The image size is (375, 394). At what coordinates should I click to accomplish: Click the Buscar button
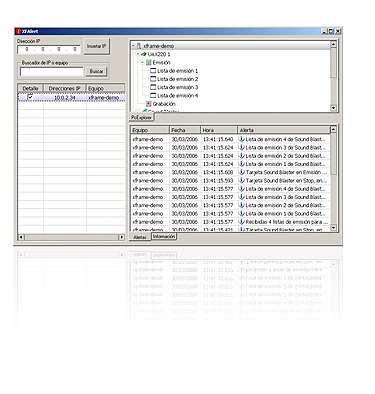pyautogui.click(x=96, y=71)
